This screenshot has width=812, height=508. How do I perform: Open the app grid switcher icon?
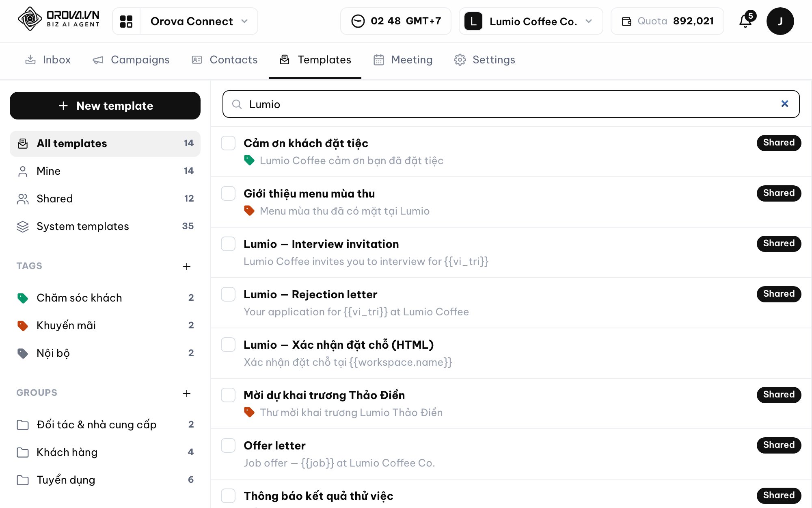pos(126,21)
